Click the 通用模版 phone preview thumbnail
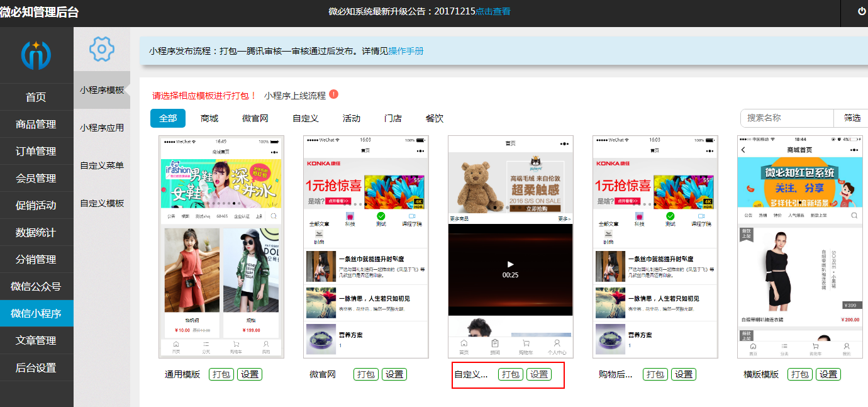Viewport: 868px width, 407px height. click(221, 247)
